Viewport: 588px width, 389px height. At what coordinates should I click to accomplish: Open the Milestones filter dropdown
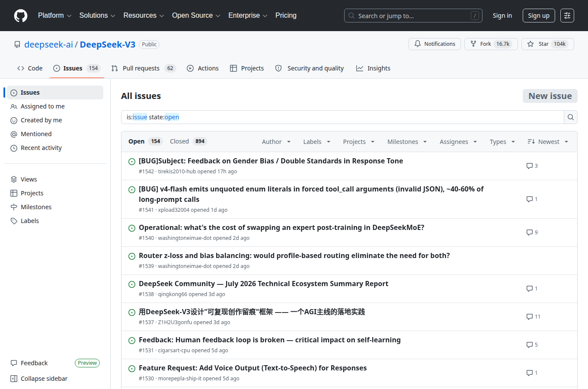[407, 142]
